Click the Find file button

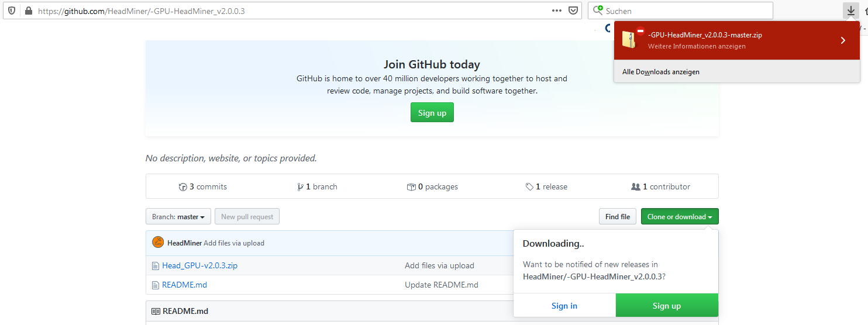618,217
